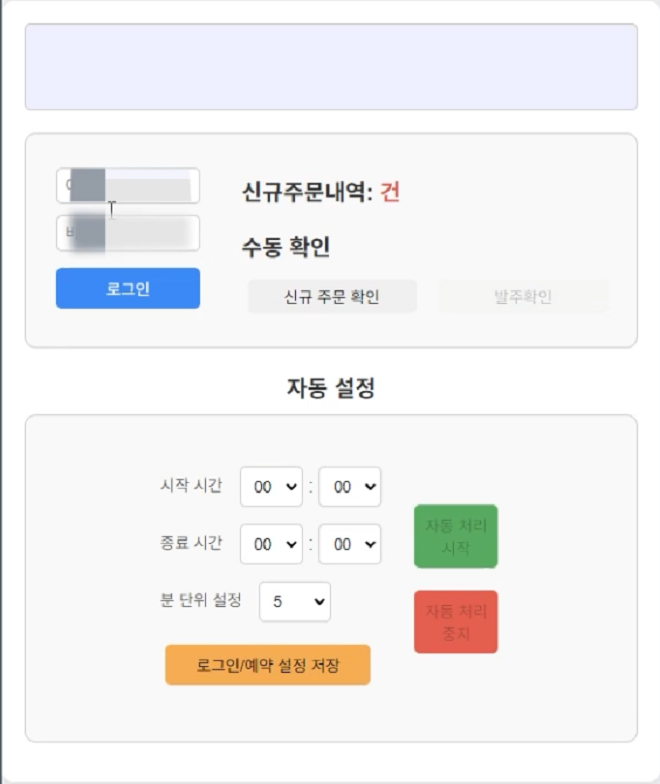Stop auto processing with red 자동 처리 중지
Viewport: 660px width, 784px height.
coord(456,622)
